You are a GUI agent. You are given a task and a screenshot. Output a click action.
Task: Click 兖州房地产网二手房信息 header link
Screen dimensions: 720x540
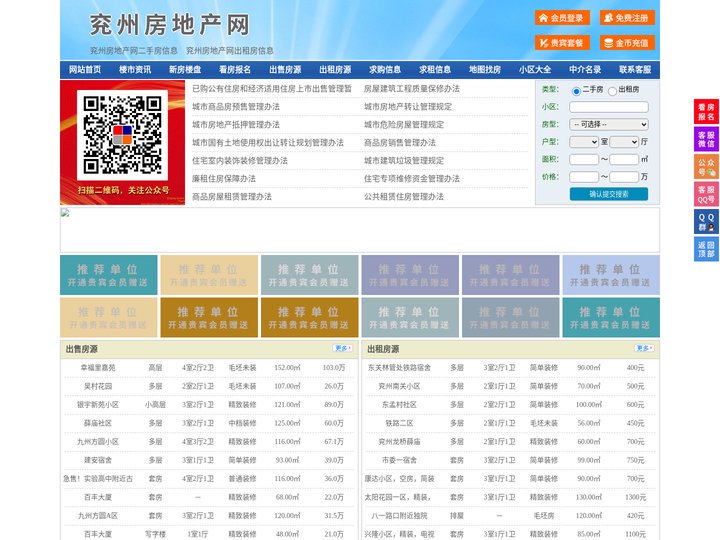134,51
